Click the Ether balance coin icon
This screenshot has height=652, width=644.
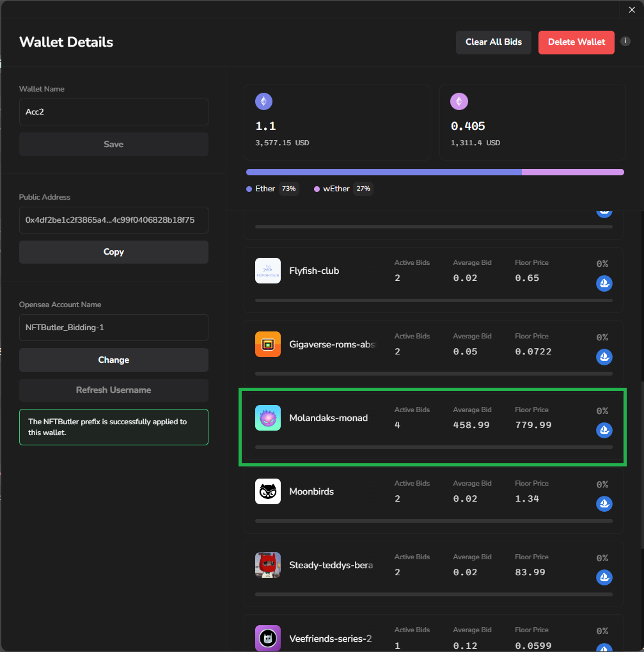264,101
